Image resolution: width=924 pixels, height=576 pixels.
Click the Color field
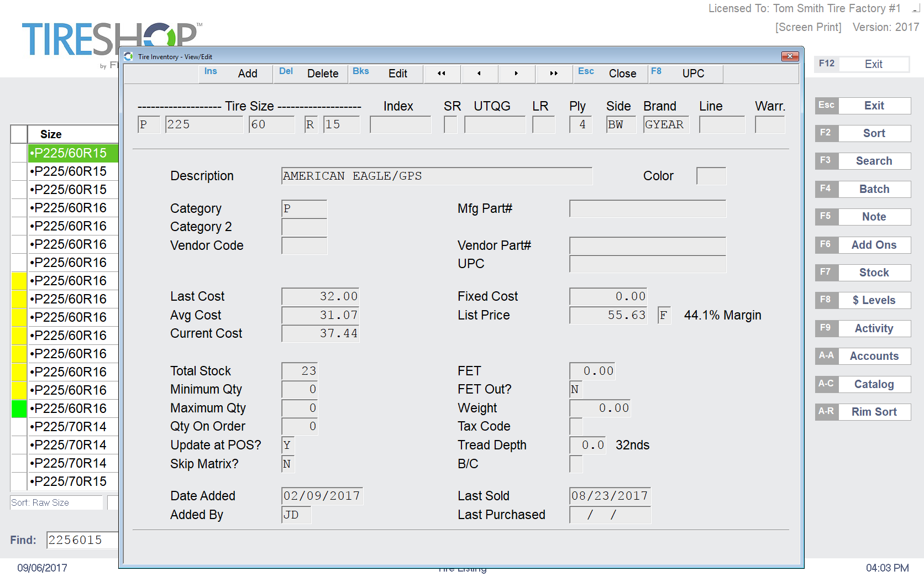point(711,176)
